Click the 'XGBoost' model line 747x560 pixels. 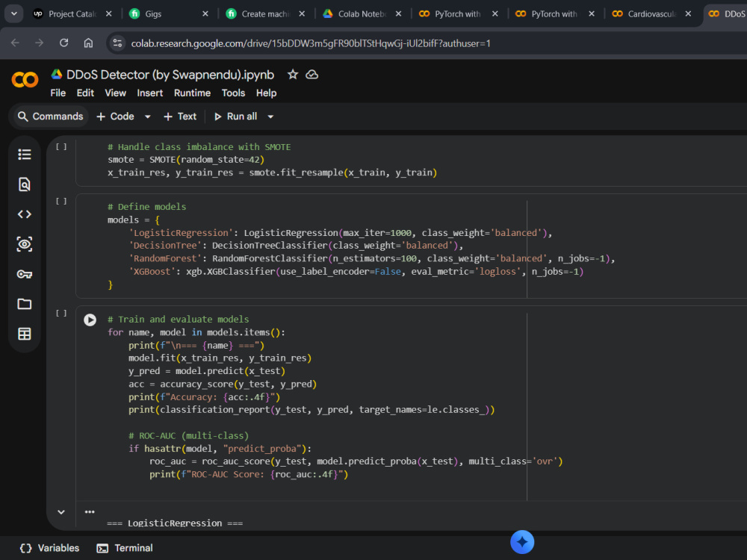pyautogui.click(x=356, y=272)
